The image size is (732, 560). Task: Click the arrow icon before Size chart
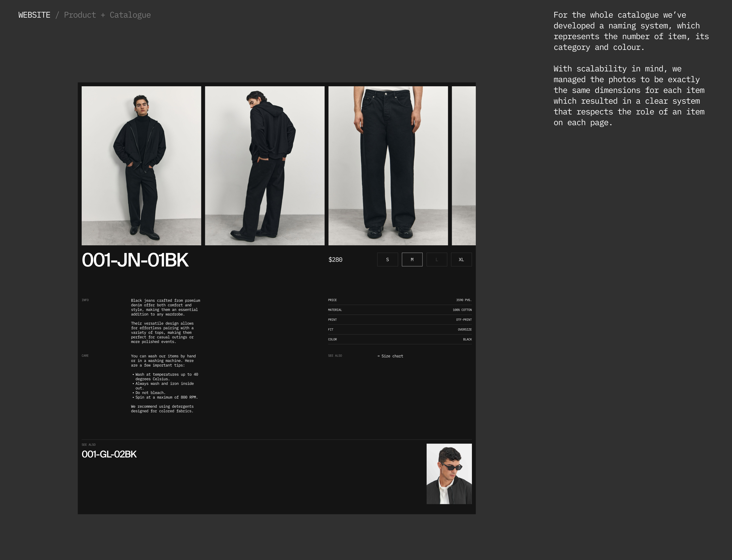tap(379, 356)
